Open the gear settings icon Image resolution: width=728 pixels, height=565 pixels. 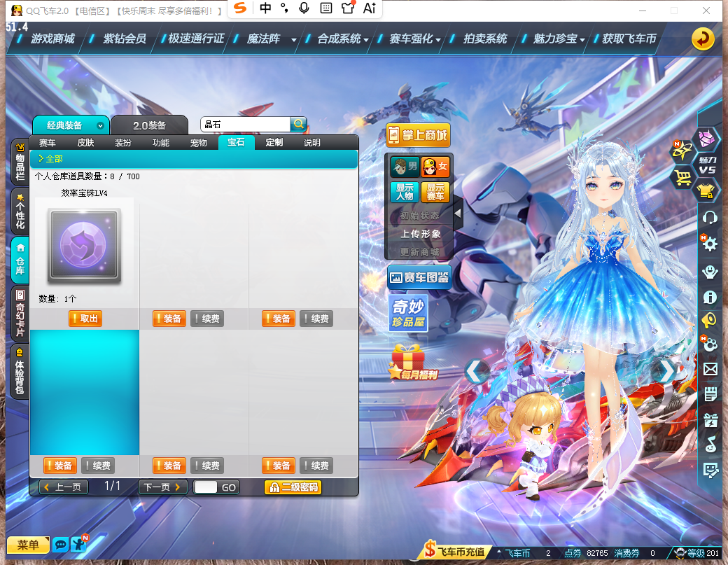point(710,243)
